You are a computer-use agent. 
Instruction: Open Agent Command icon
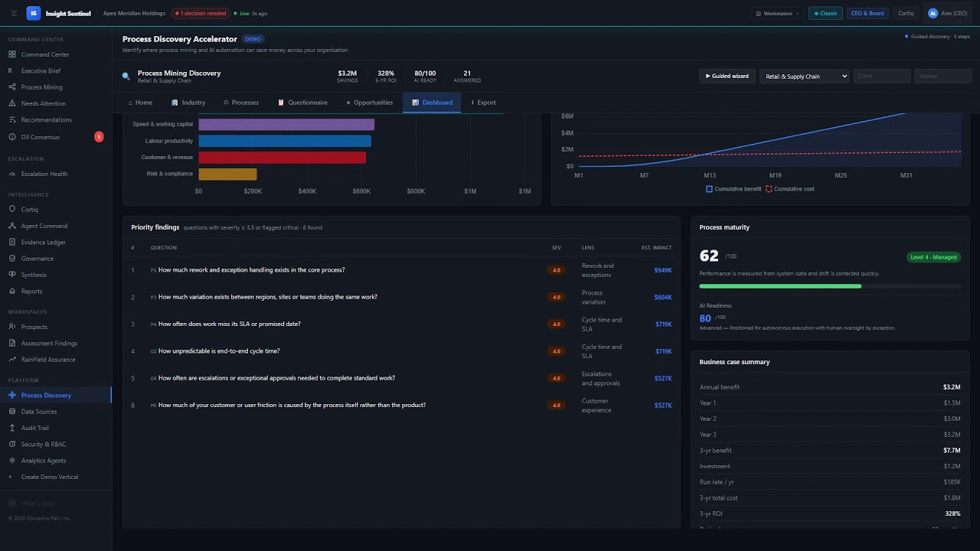pyautogui.click(x=12, y=226)
